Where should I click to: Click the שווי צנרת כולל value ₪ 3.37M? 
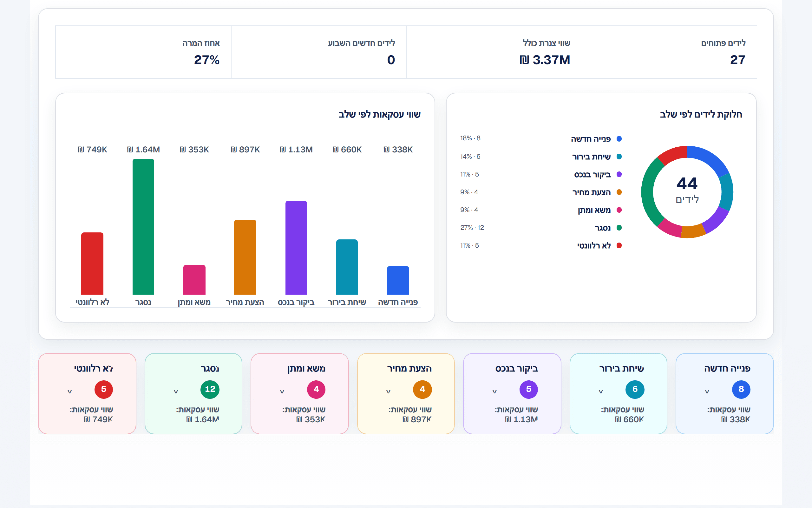tap(545, 60)
